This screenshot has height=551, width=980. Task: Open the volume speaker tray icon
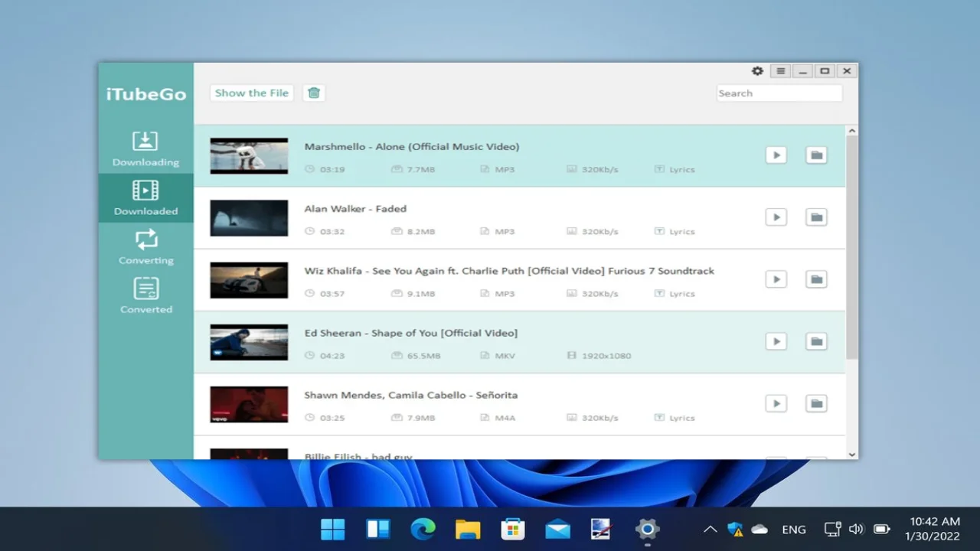pyautogui.click(x=857, y=529)
